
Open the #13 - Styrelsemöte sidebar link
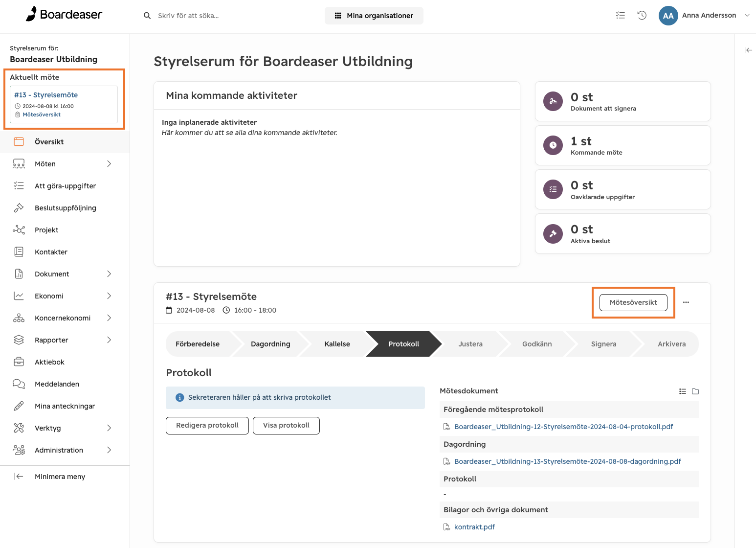pos(46,95)
